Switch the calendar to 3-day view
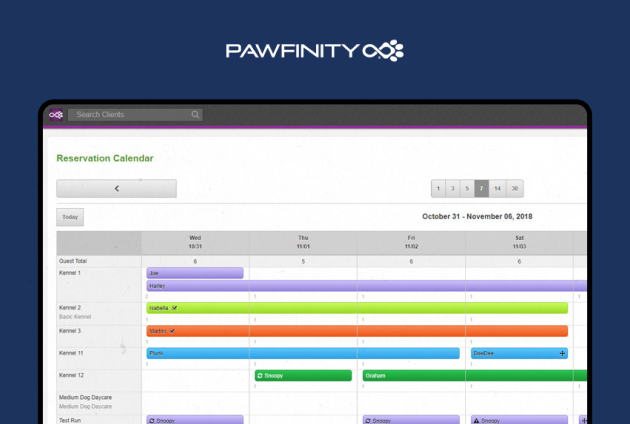630x424 pixels. (453, 188)
